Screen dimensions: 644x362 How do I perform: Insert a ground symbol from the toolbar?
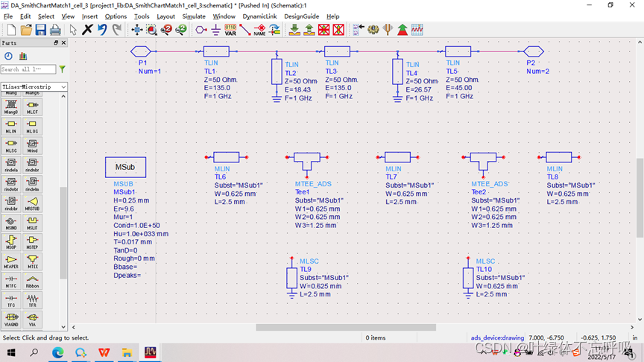click(215, 30)
